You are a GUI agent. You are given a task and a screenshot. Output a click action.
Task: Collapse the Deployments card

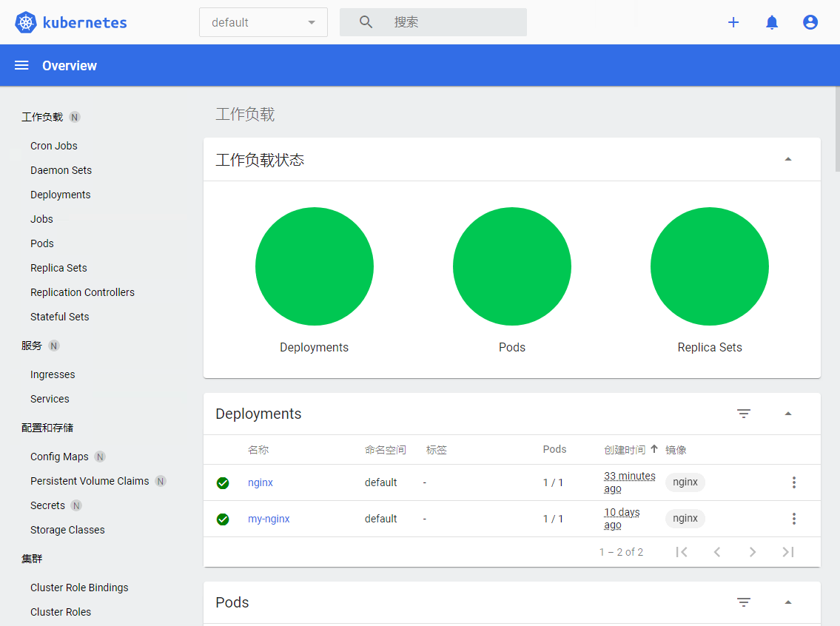tap(788, 414)
